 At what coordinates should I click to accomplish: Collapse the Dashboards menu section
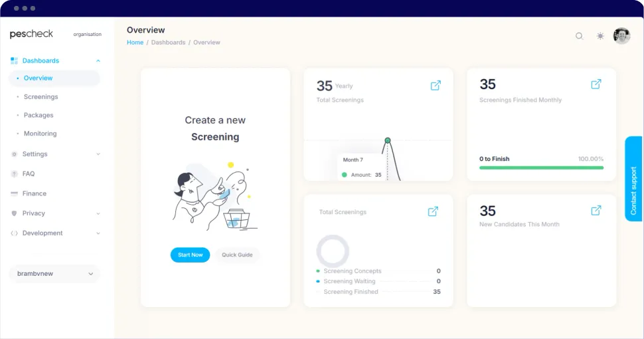[98, 61]
